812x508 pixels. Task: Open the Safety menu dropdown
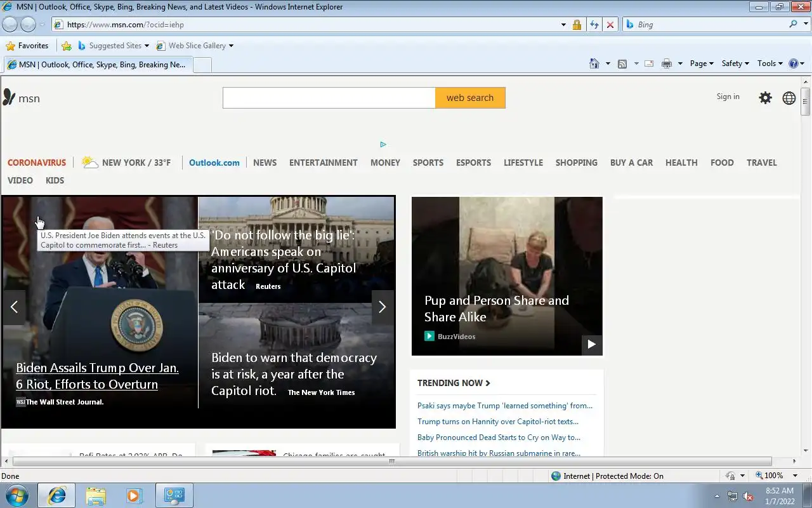click(x=735, y=63)
